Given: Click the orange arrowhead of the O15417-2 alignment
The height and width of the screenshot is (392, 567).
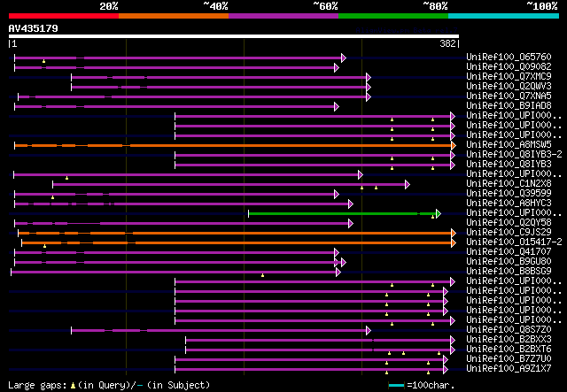Looking at the screenshot, I should [454, 243].
